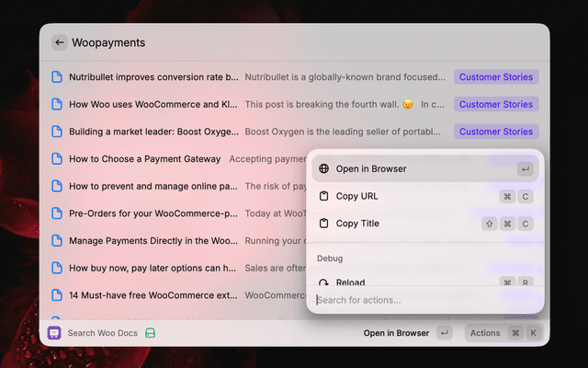Image resolution: width=588 pixels, height=368 pixels.
Task: Open the Building a market leader article
Action: (153, 132)
